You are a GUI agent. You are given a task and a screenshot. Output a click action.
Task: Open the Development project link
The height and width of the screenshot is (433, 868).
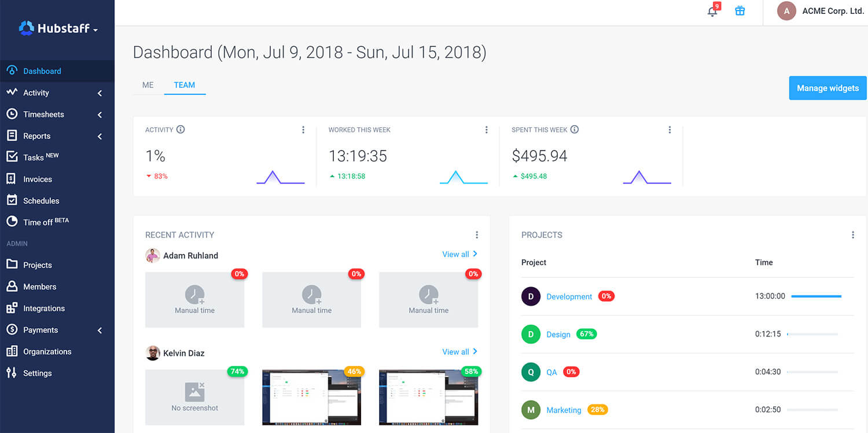tap(569, 296)
